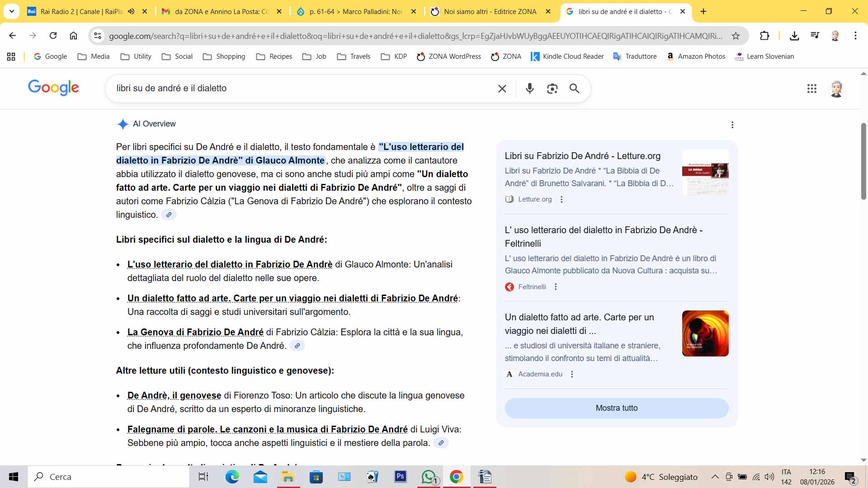Click the Mostra tutto button
The width and height of the screenshot is (868, 488).
(616, 408)
